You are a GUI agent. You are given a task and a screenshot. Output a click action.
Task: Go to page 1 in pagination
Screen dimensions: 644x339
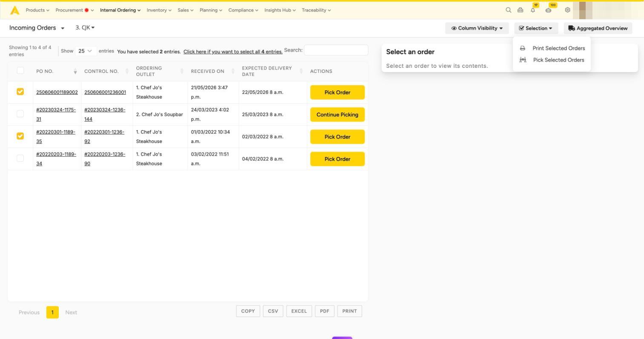click(x=52, y=312)
